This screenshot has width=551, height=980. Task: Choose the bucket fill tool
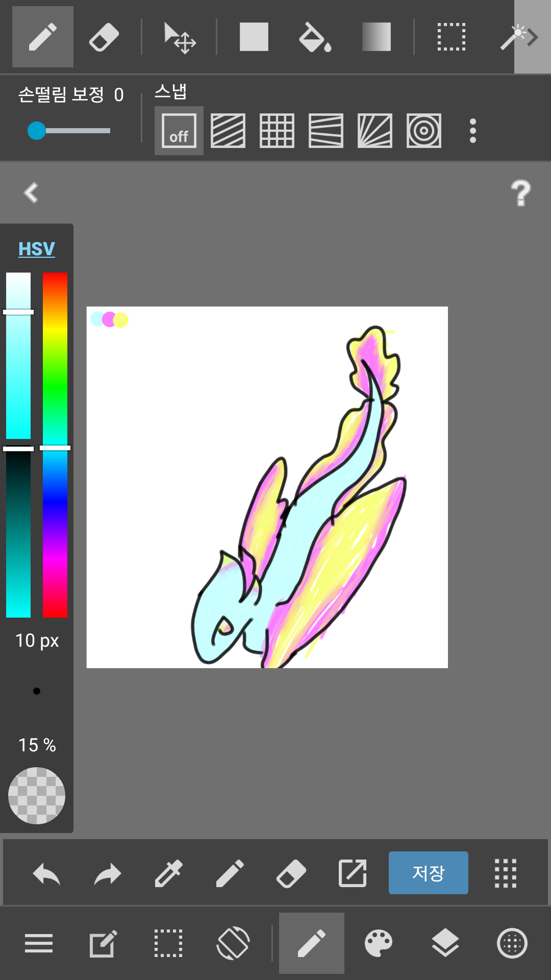tap(314, 37)
